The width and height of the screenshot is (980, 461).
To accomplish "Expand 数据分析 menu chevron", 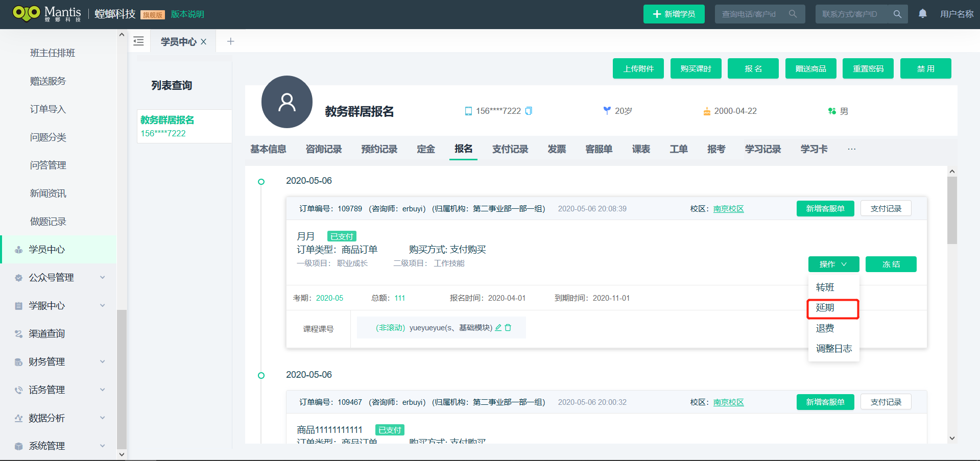I will pyautogui.click(x=102, y=418).
